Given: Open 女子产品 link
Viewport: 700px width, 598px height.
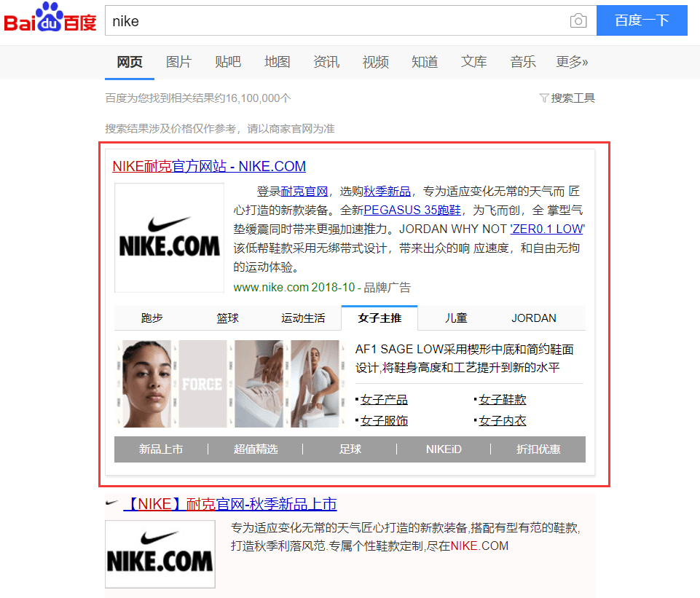Looking at the screenshot, I should tap(384, 399).
